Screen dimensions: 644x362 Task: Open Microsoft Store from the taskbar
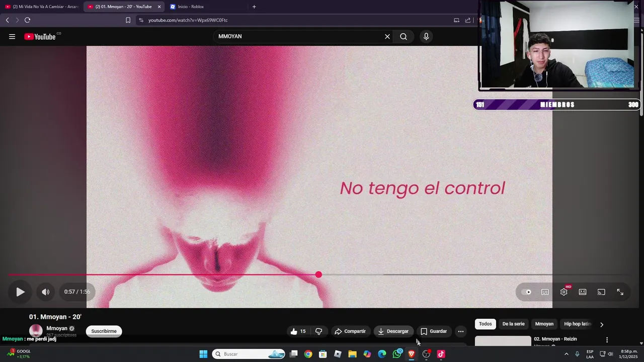(323, 354)
